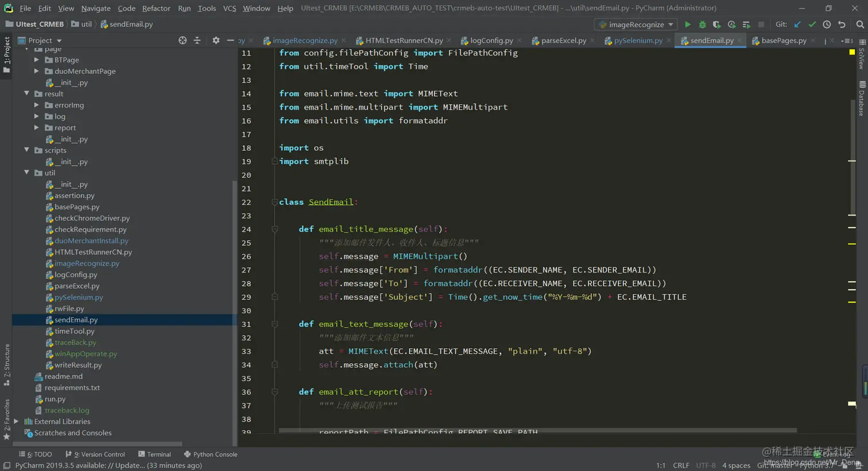Open the Project panel settings gear

pyautogui.click(x=216, y=40)
